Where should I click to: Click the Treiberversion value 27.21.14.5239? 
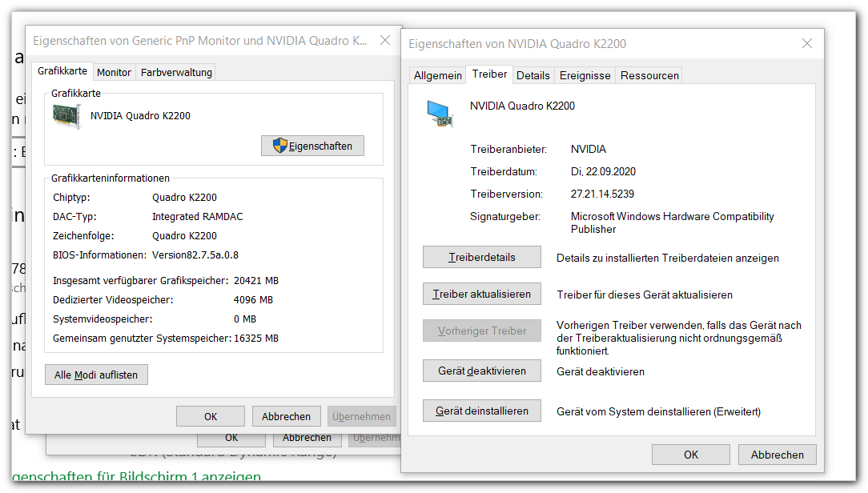point(602,194)
